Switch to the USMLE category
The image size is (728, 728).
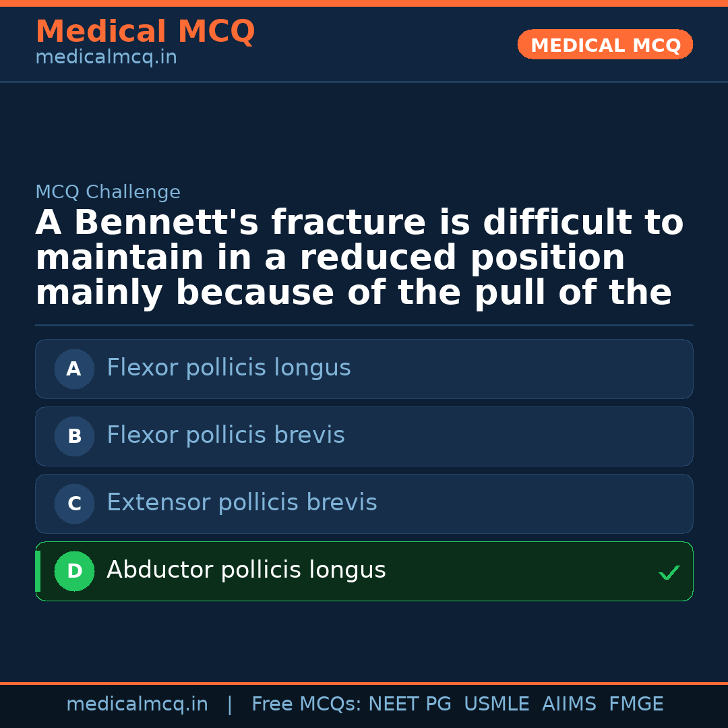click(497, 703)
